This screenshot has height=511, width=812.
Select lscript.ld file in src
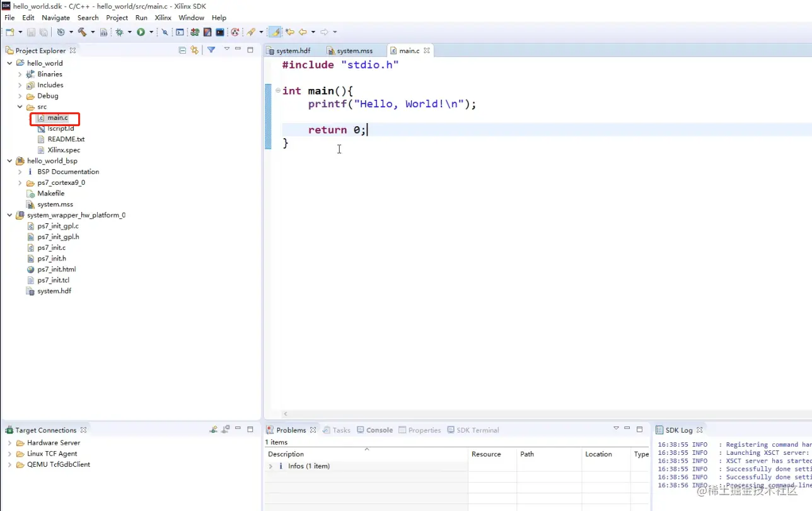(61, 129)
